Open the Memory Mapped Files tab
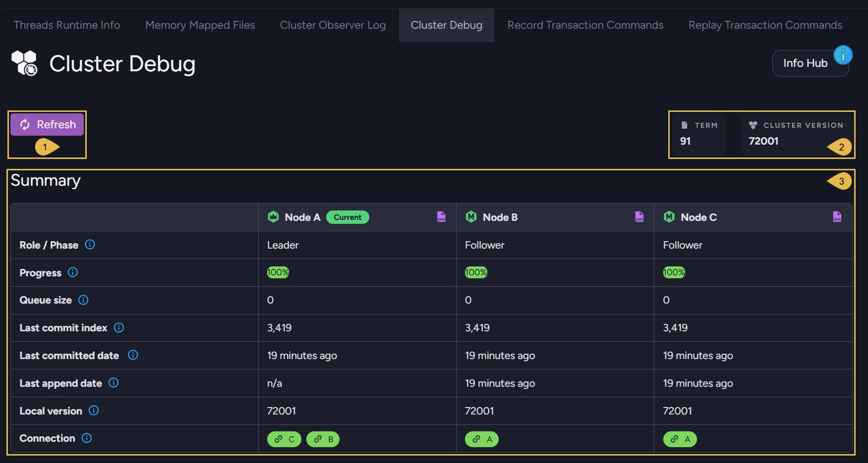The width and height of the screenshot is (868, 463). pyautogui.click(x=200, y=25)
